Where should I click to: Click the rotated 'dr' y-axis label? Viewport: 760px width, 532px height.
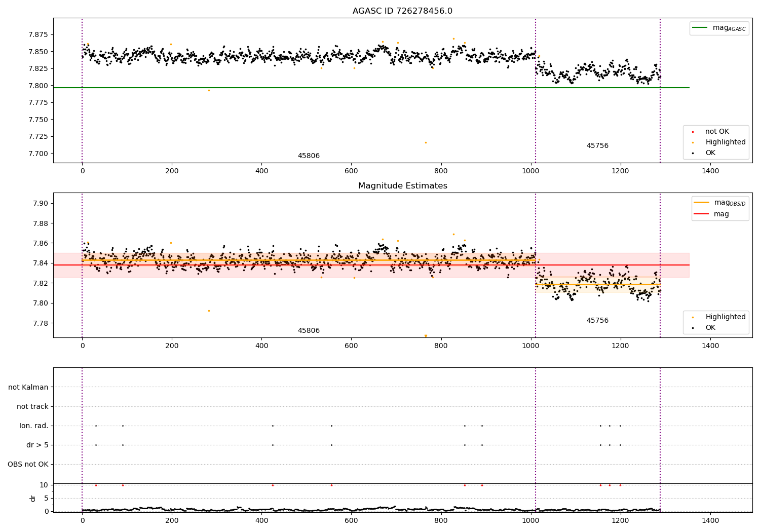33,498
